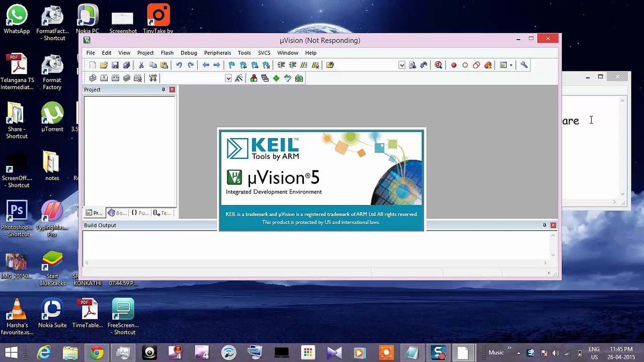
Task: Click the Save All icon
Action: 126,65
